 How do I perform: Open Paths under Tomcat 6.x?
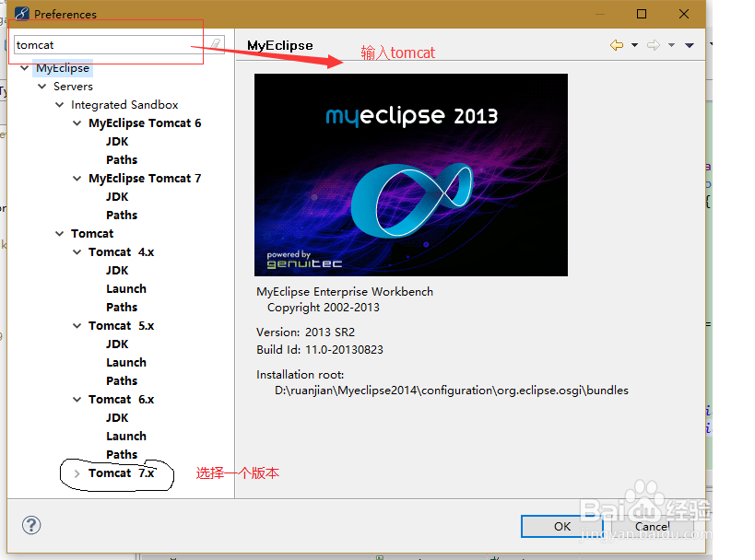pos(122,454)
